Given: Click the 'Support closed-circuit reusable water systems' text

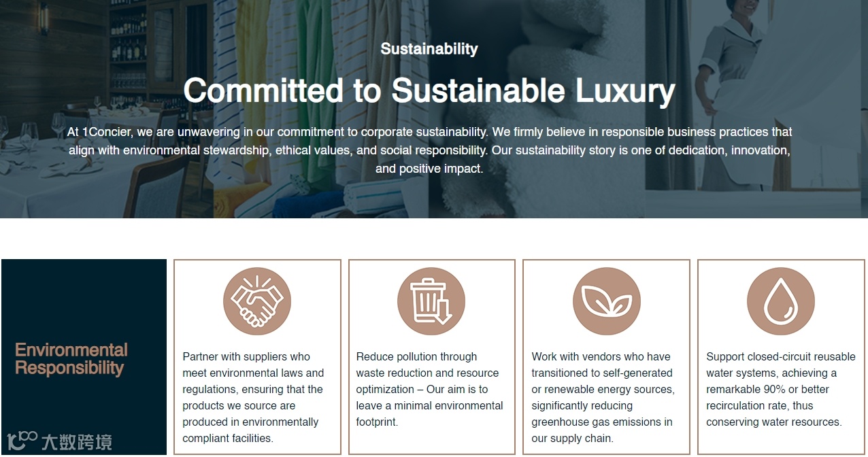Looking at the screenshot, I should tap(780, 389).
